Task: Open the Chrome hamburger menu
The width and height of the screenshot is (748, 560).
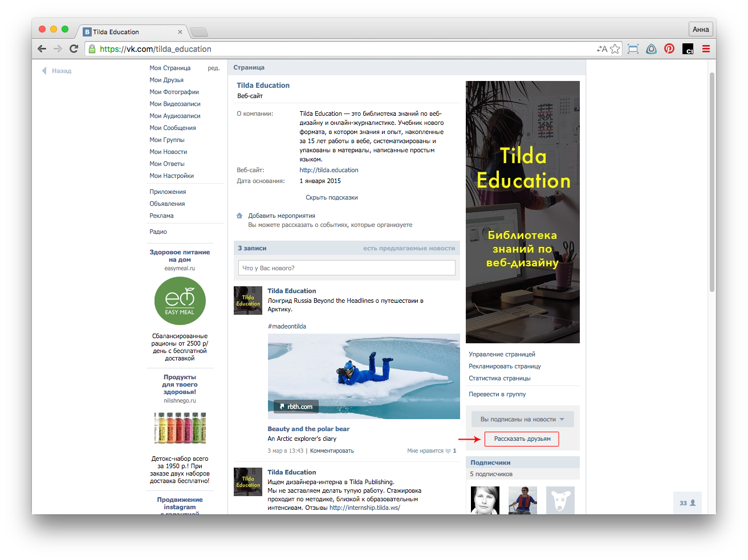Action: click(x=706, y=49)
